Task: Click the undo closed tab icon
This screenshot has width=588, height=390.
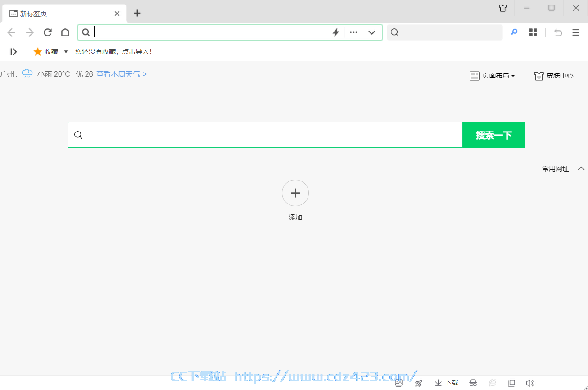Action: click(x=558, y=32)
